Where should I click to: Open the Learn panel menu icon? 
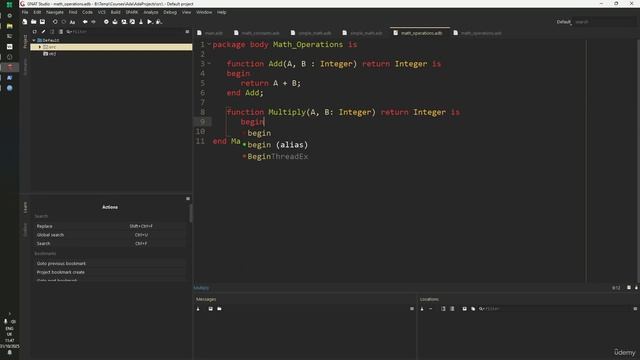(188, 199)
